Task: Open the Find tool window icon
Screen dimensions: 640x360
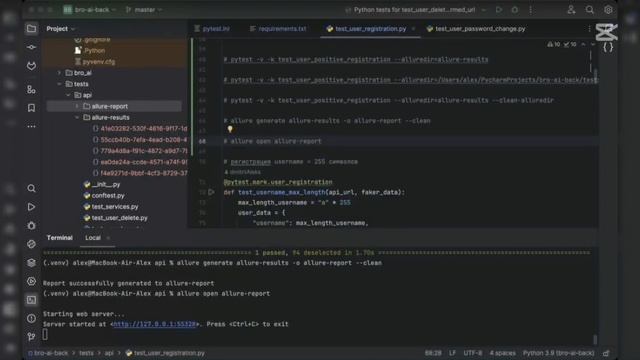Action: pos(31,188)
